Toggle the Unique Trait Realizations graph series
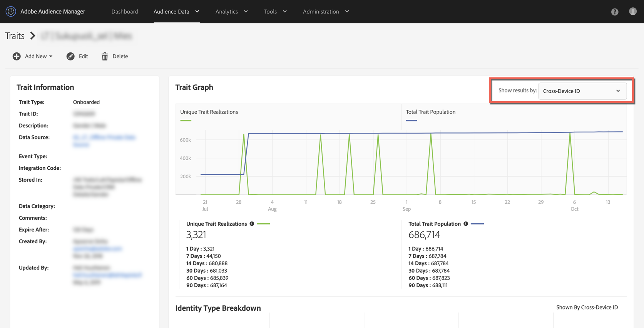644x328 pixels. [x=209, y=112]
